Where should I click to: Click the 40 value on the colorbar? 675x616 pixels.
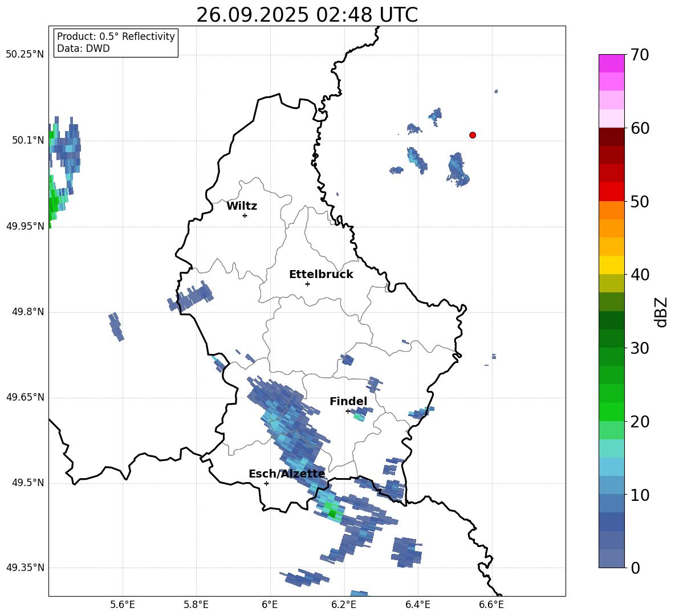[x=640, y=275]
